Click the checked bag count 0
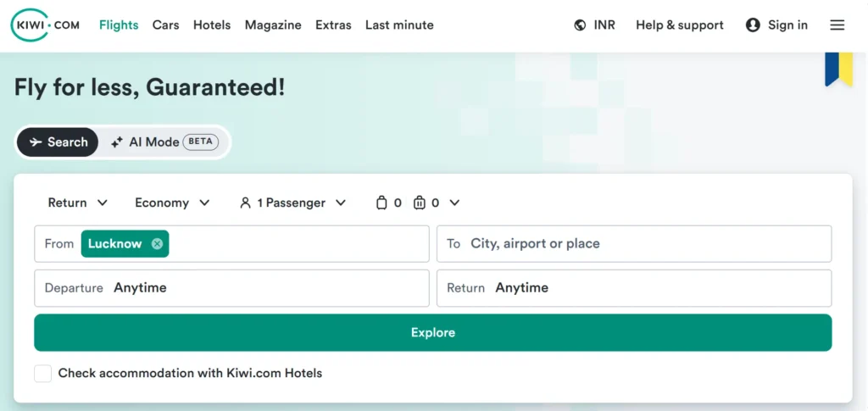Screen dimensions: 868x411 click(x=435, y=203)
